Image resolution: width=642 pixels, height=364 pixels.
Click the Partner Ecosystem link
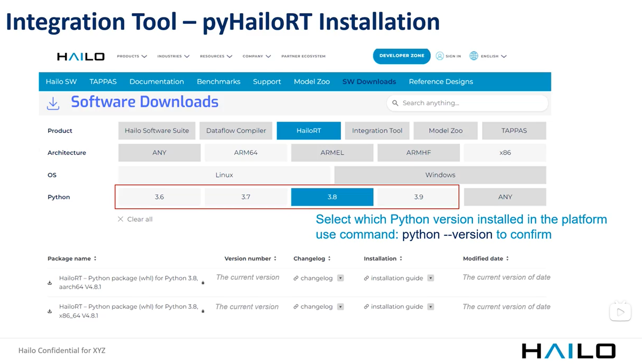pyautogui.click(x=303, y=56)
